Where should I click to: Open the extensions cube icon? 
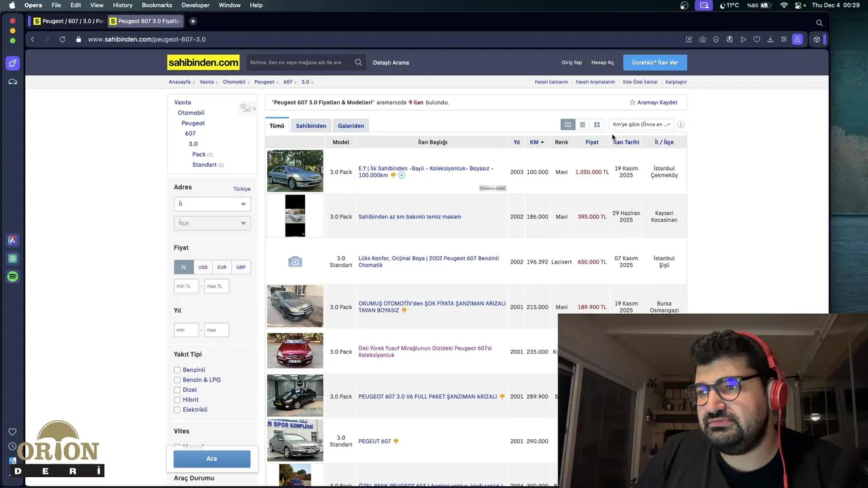coord(816,39)
